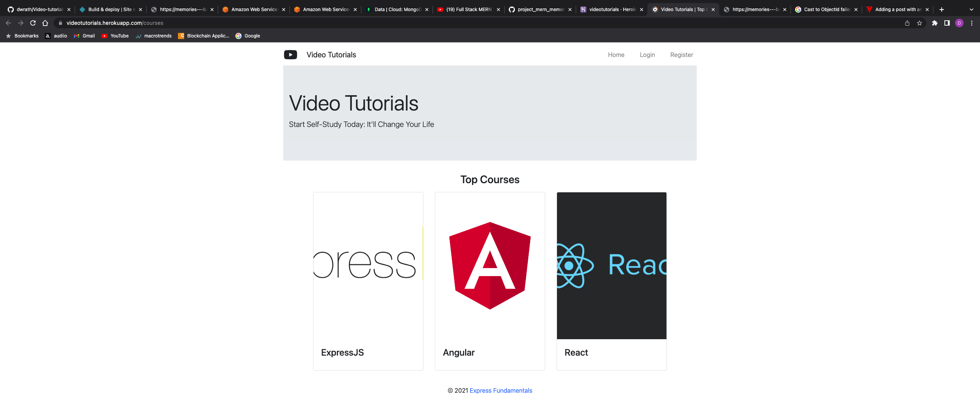Go to browser home icon
Viewport: 980px width, 413px height.
tap(45, 23)
